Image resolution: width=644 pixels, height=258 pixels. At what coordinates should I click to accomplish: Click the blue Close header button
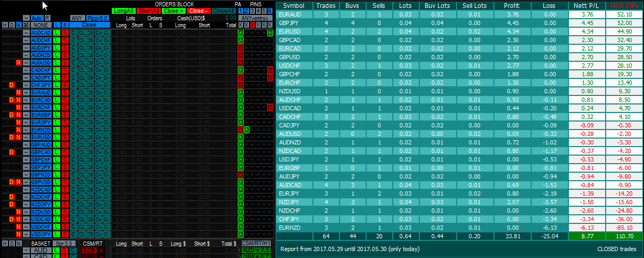click(89, 25)
